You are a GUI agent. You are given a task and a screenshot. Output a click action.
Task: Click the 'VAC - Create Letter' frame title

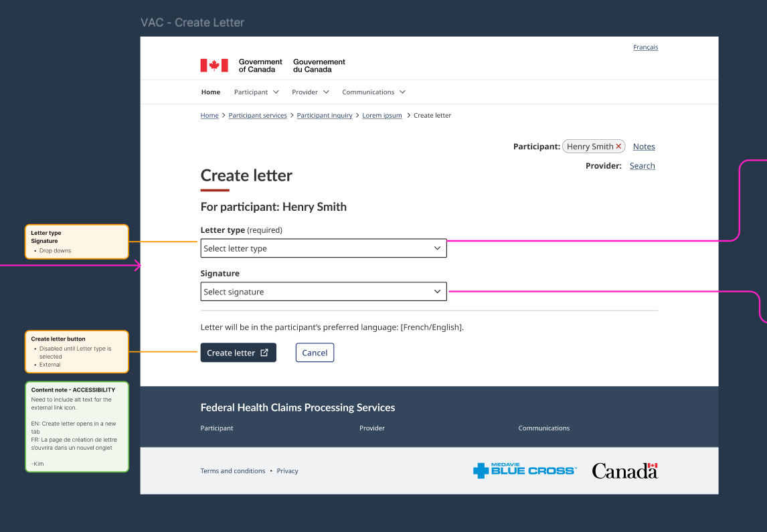coord(192,23)
